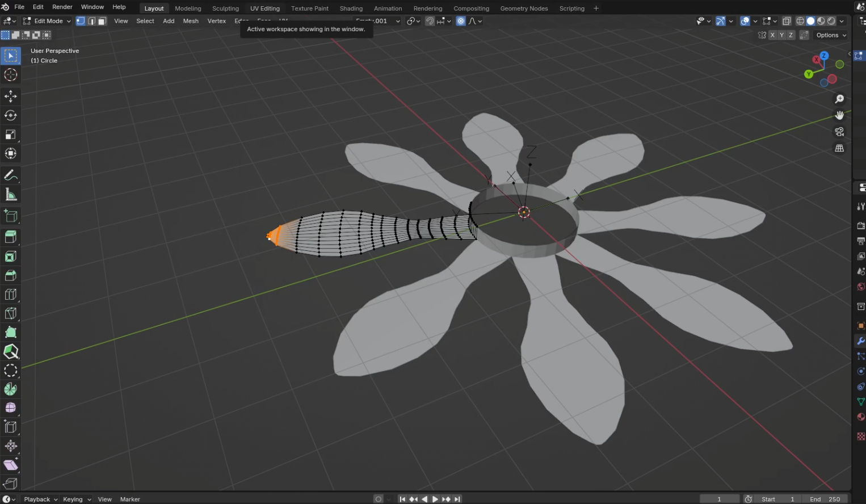
Task: Activate the Loop Cut tool
Action: pyautogui.click(x=11, y=294)
